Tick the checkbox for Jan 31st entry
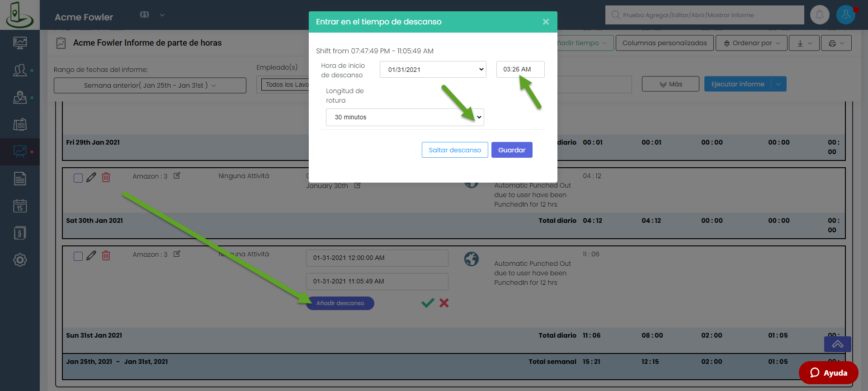 78,256
